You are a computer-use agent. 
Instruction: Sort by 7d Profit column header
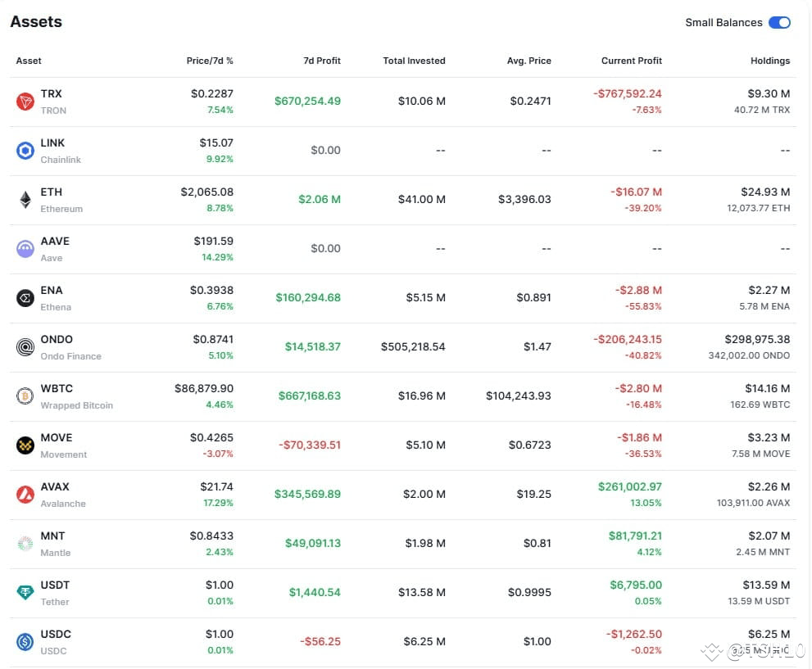[321, 61]
